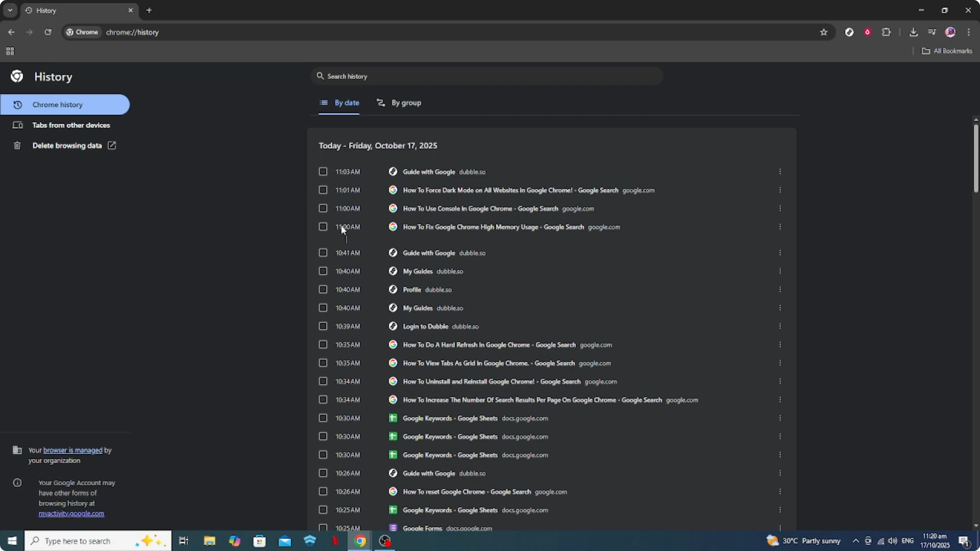Select the Login to Dubble history checkbox
Image resolution: width=980 pixels, height=551 pixels.
[323, 326]
